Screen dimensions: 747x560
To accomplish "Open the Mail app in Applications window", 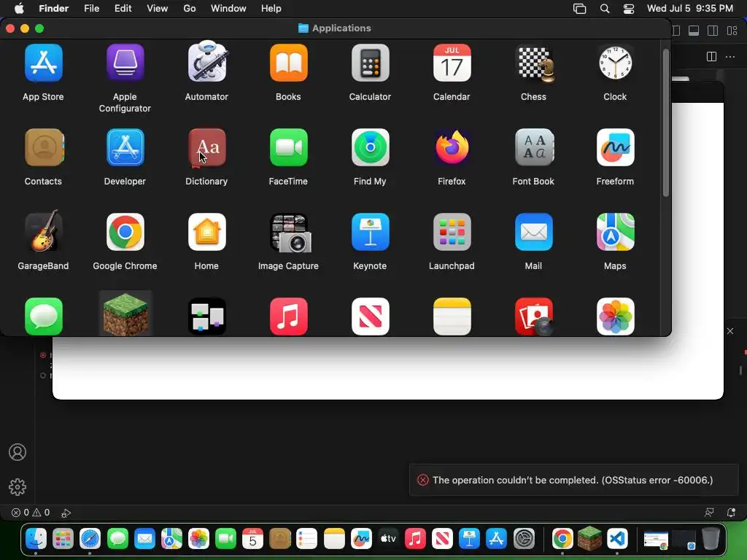I will point(533,232).
